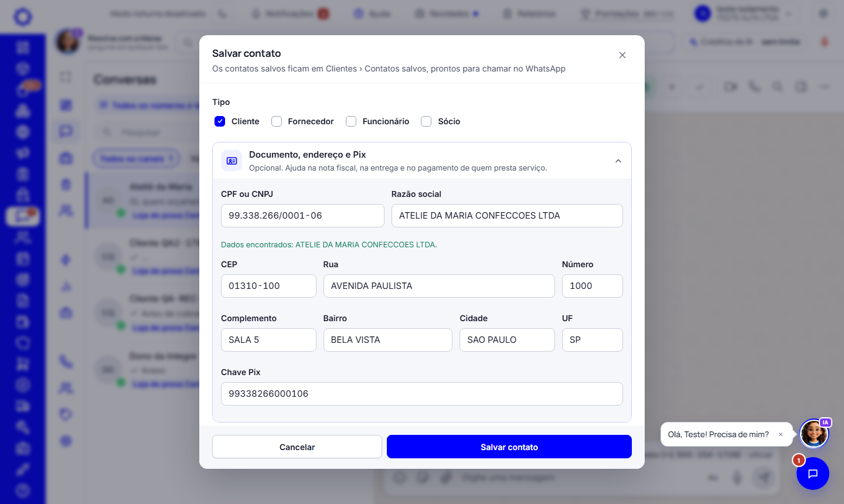This screenshot has width=844, height=504.
Task: Enable the Funcionário checkbox
Action: (x=351, y=121)
